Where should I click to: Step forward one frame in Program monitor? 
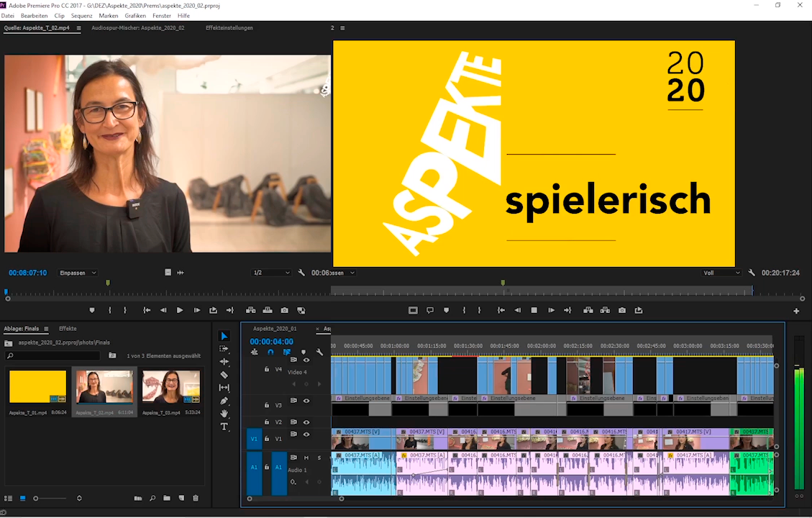tap(551, 310)
